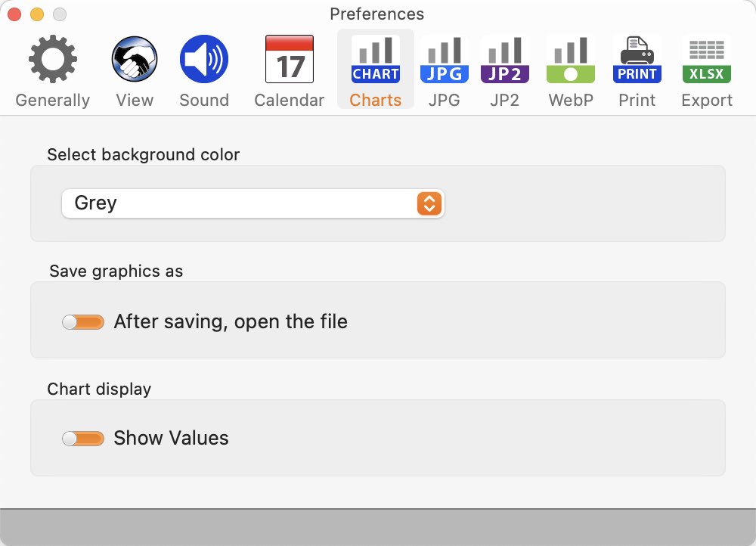Open the Grey background color dropdown
The image size is (756, 546).
(x=253, y=203)
